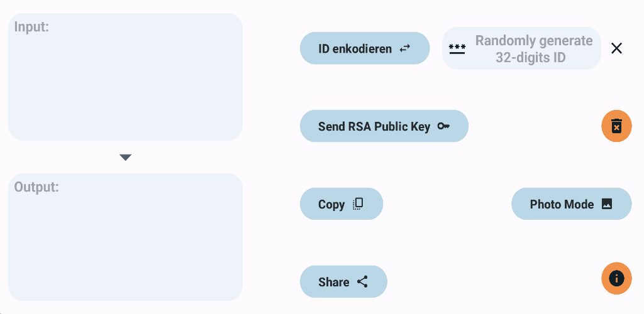Click the Output: label text
644x314 pixels.
point(36,187)
